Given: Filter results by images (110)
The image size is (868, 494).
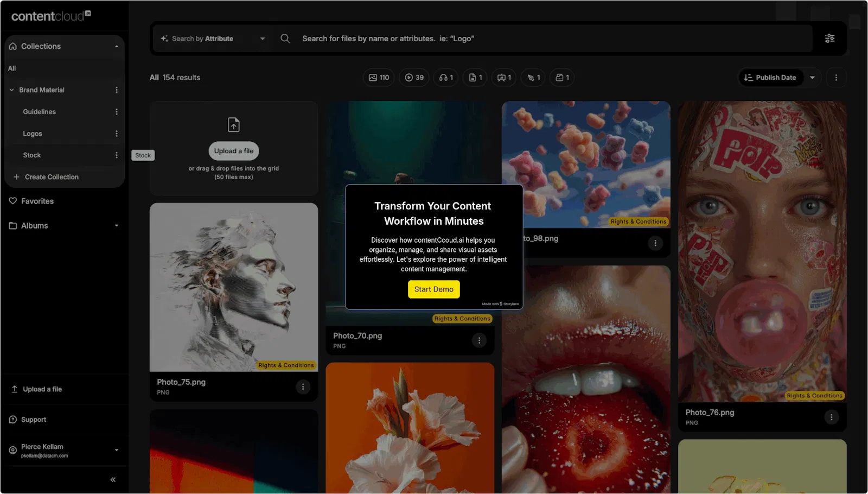Looking at the screenshot, I should [379, 78].
